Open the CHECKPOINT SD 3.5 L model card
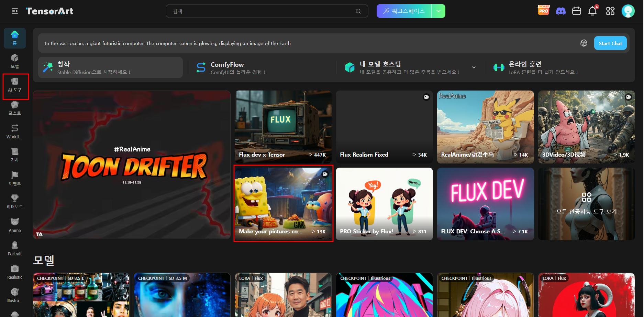The width and height of the screenshot is (644, 317). click(81, 295)
